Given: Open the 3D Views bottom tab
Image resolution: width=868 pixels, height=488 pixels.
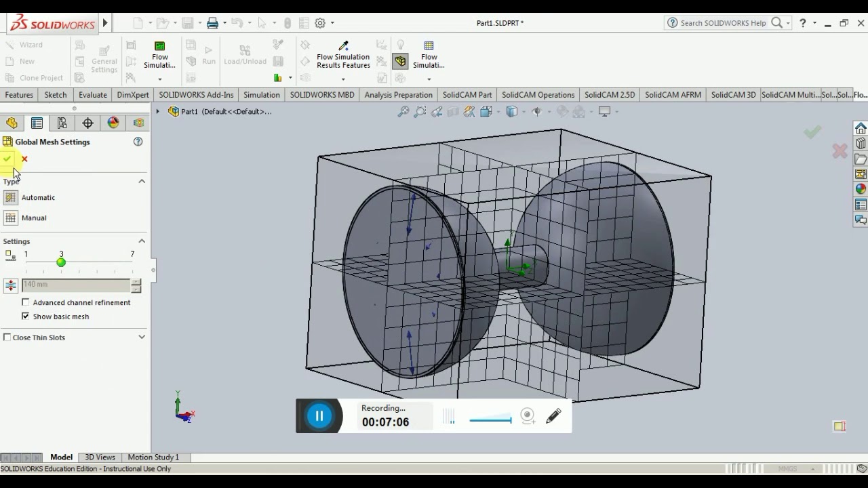Looking at the screenshot, I should 100,457.
